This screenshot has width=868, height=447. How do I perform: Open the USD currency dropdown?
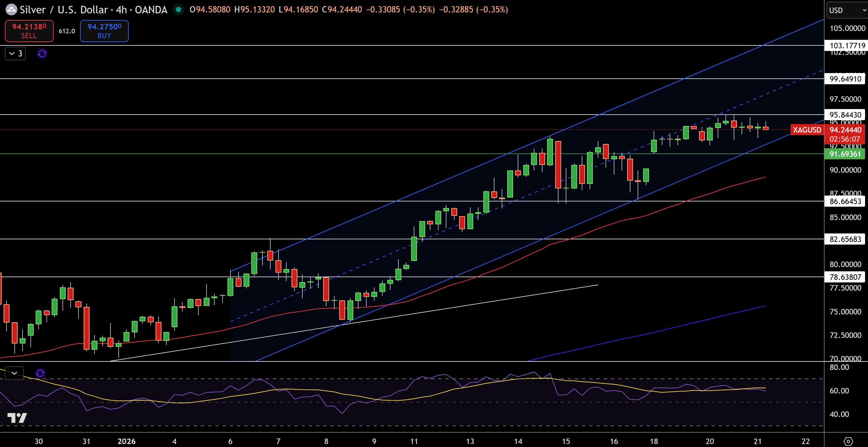point(847,10)
